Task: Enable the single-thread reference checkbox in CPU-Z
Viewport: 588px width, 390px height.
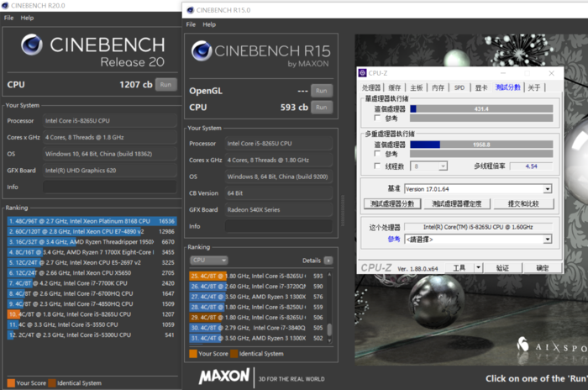Action: (379, 119)
